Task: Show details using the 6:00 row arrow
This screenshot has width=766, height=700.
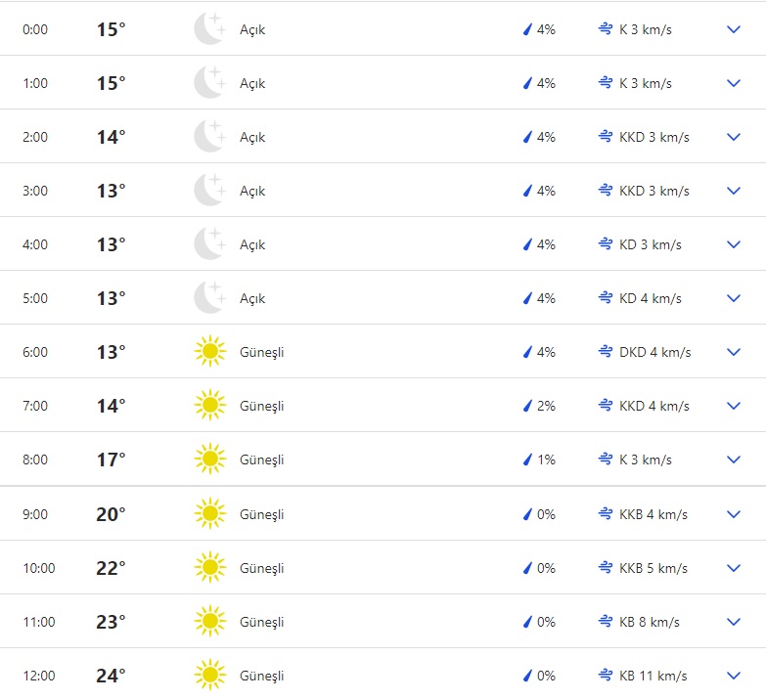Action: [735, 352]
